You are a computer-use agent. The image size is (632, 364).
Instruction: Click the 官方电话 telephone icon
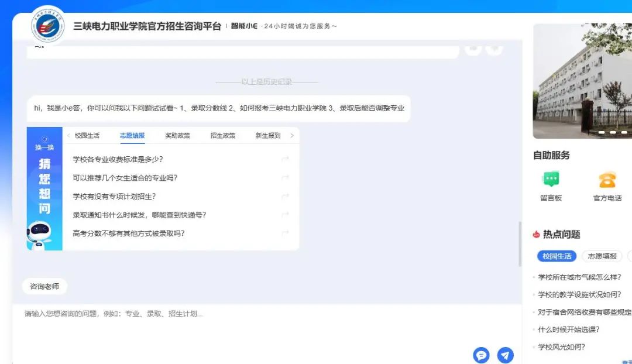coord(607,180)
